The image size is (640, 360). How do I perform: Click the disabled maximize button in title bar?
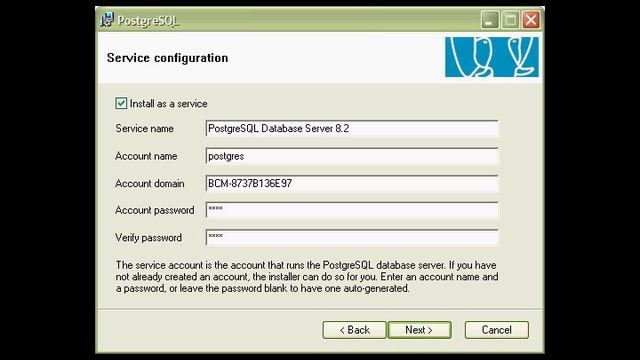tap(510, 20)
